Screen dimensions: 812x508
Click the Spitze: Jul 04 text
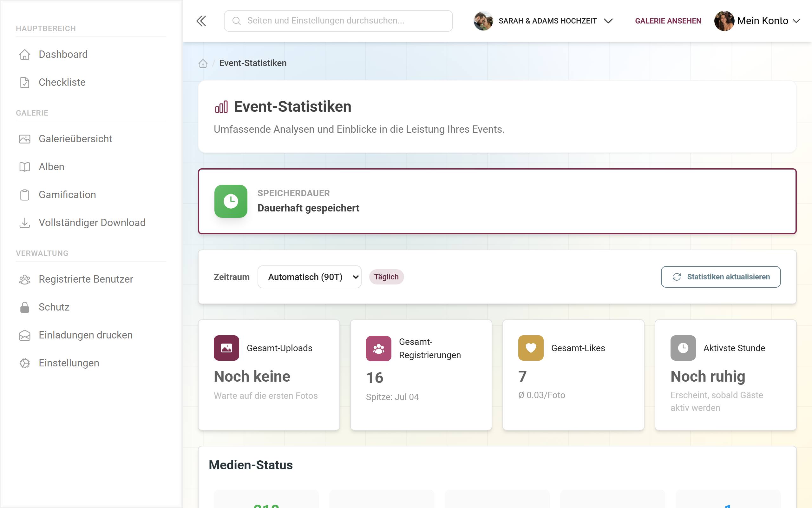(392, 397)
